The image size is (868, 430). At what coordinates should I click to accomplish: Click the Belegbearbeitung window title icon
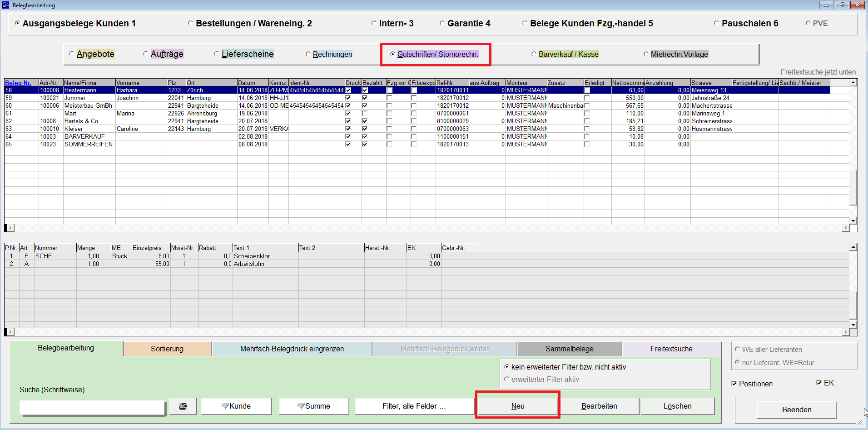pos(5,5)
